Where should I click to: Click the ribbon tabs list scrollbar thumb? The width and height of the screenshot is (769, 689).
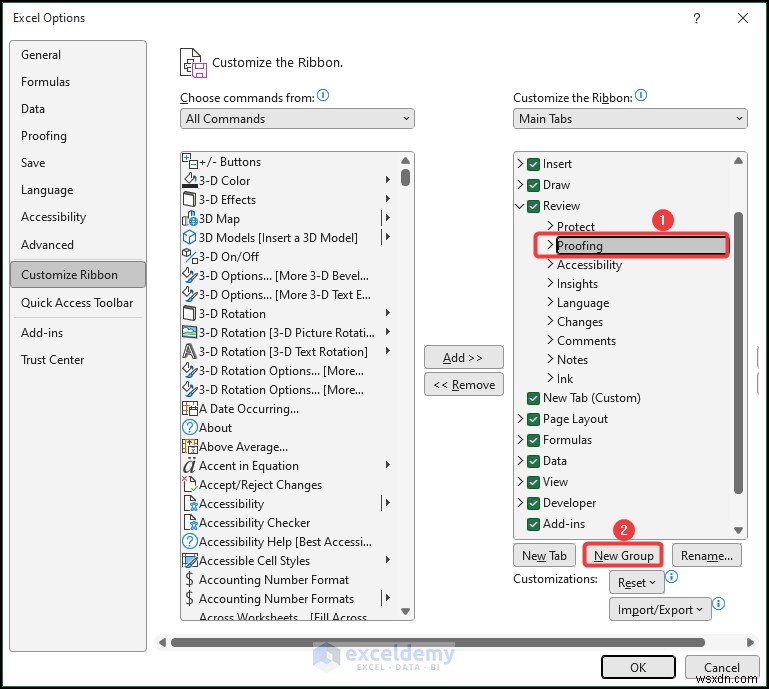pyautogui.click(x=738, y=353)
